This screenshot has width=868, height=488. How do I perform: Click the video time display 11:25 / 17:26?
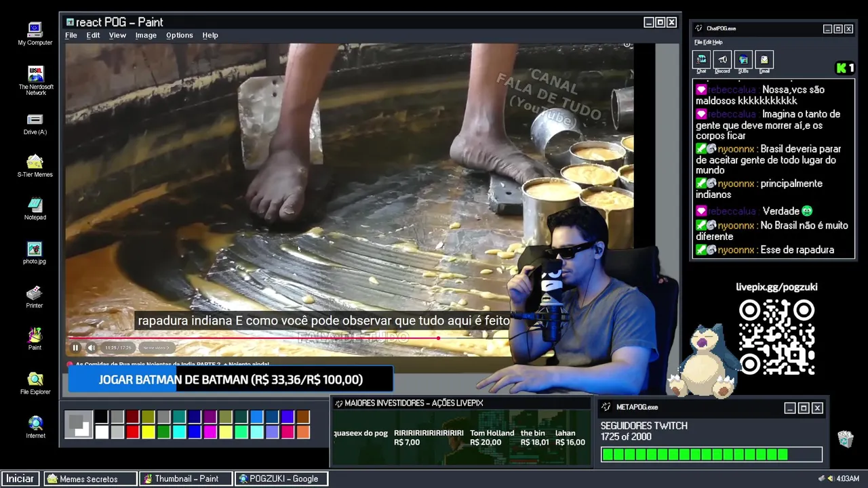coord(118,348)
